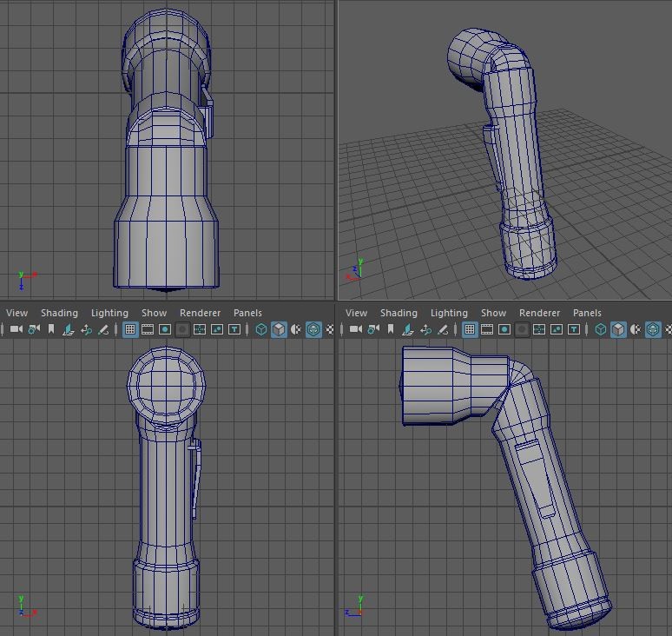
Task: Toggle Safe Action in right panel toolbar
Action: 557,329
